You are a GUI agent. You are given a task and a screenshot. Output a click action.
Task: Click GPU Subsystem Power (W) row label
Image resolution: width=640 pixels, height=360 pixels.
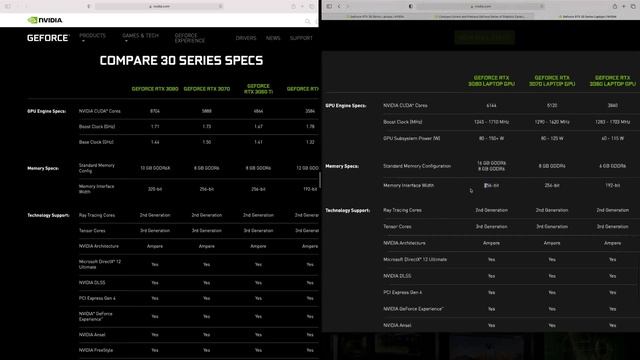click(x=411, y=138)
